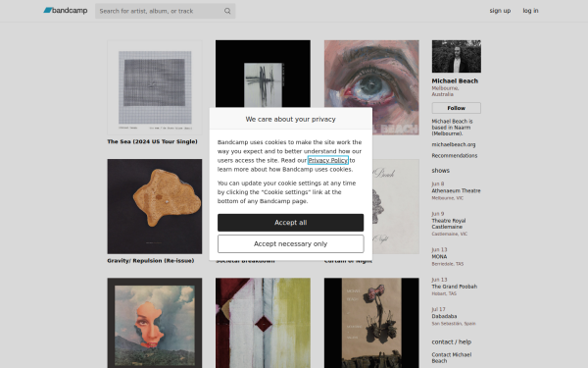Click the Michael Beach artist name
The height and width of the screenshot is (368, 588).
tap(455, 81)
